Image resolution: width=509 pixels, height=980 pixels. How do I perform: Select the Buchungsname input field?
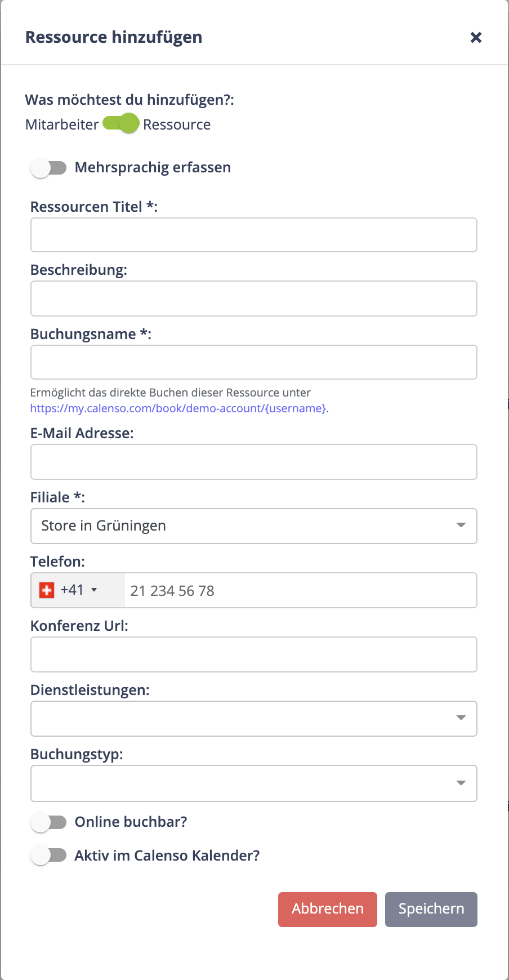pos(254,362)
